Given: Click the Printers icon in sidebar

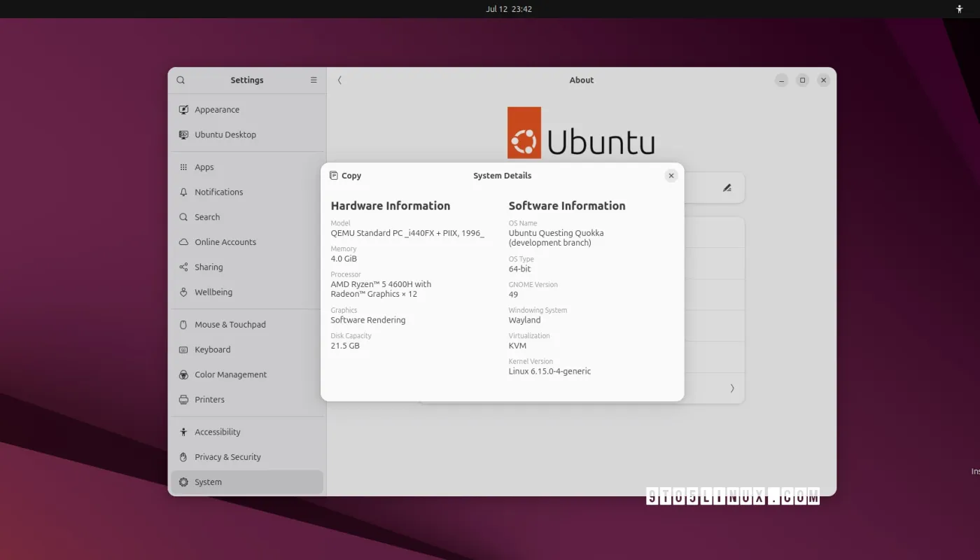Looking at the screenshot, I should point(183,400).
